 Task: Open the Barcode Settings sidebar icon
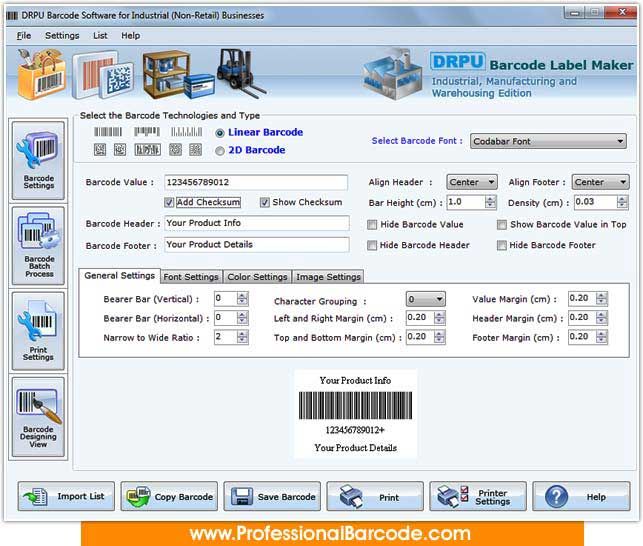(x=38, y=160)
